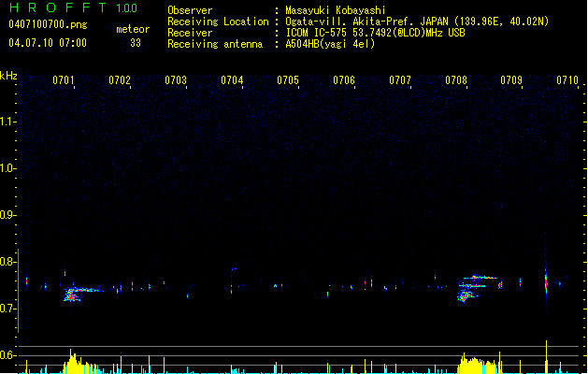Viewport: 588px width, 374px height.
Task: Click the 0.8 kHz frequency label
Action: 7,262
